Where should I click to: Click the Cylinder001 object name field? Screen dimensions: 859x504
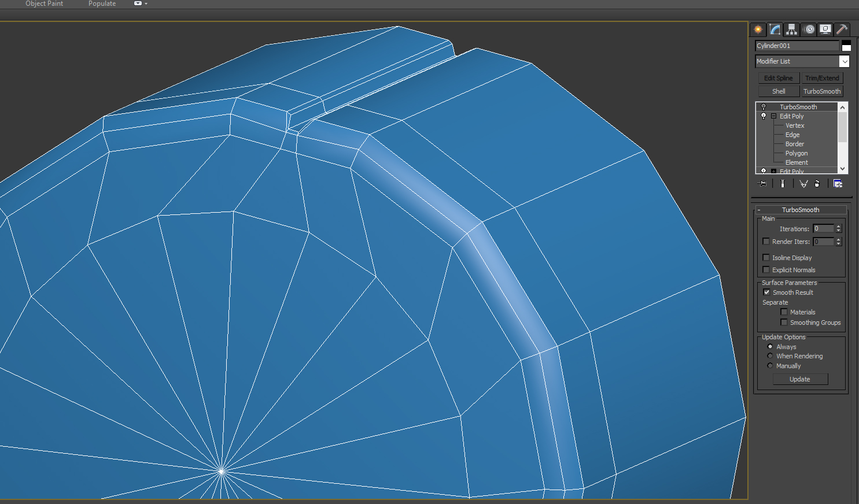tap(797, 46)
